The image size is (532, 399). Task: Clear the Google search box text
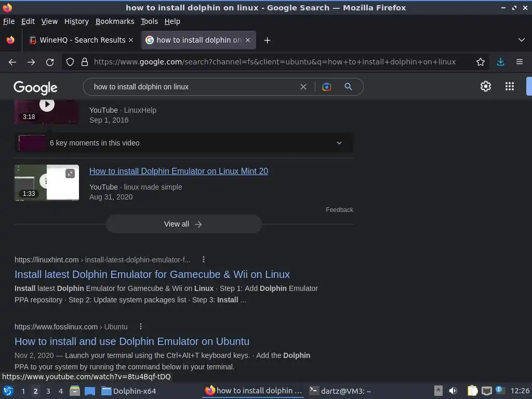click(303, 87)
